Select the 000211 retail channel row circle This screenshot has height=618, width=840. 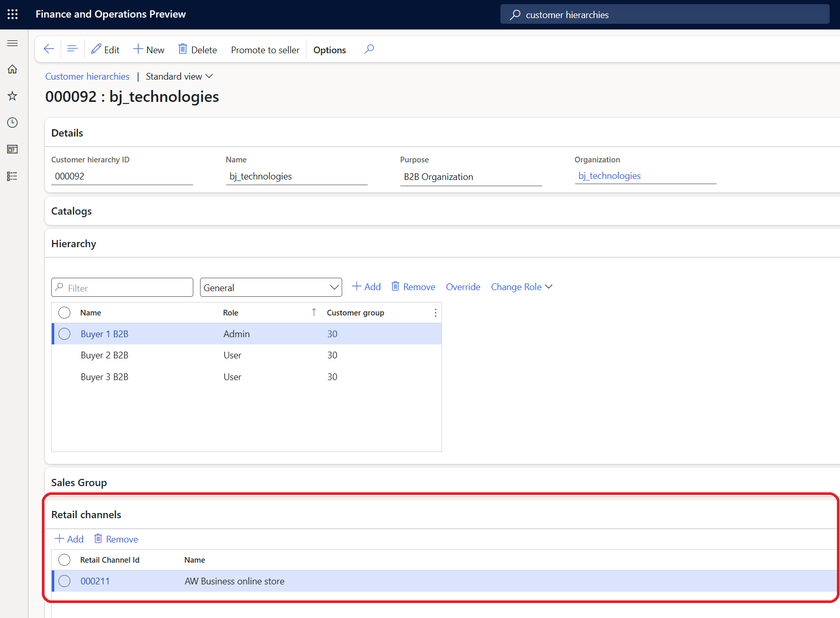pyautogui.click(x=65, y=581)
